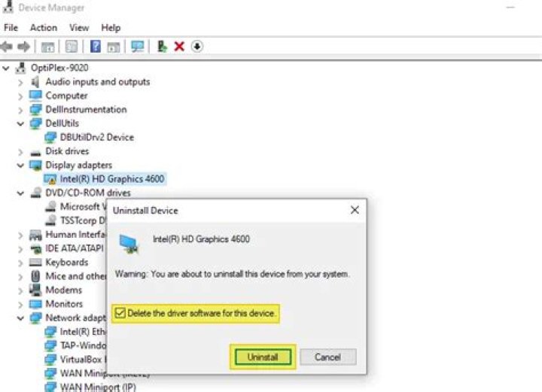Select Monitors label

(x=64, y=304)
